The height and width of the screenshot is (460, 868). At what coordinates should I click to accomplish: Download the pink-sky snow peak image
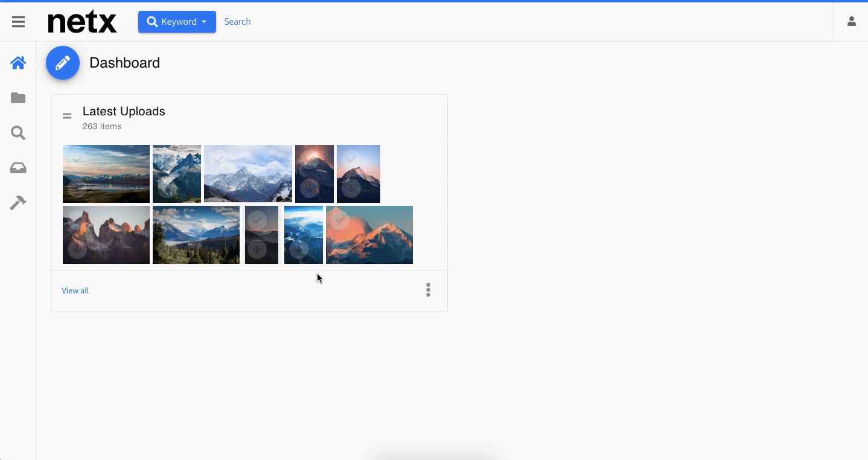click(x=351, y=188)
